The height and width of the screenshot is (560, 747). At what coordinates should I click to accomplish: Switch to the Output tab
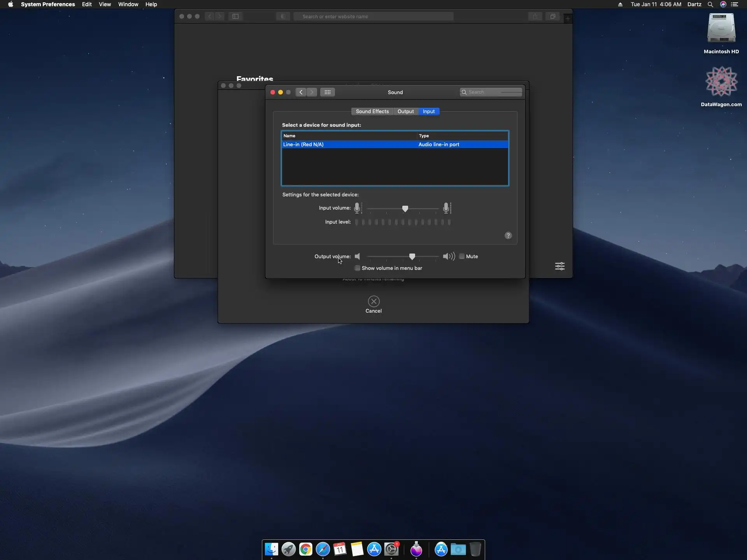tap(405, 111)
